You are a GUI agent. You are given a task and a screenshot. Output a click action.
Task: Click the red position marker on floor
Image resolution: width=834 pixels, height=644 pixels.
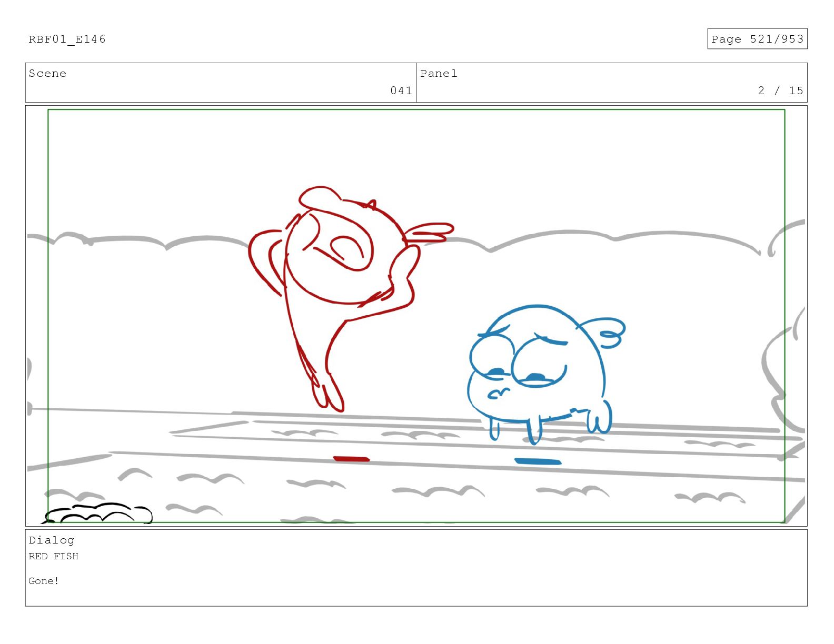351,459
